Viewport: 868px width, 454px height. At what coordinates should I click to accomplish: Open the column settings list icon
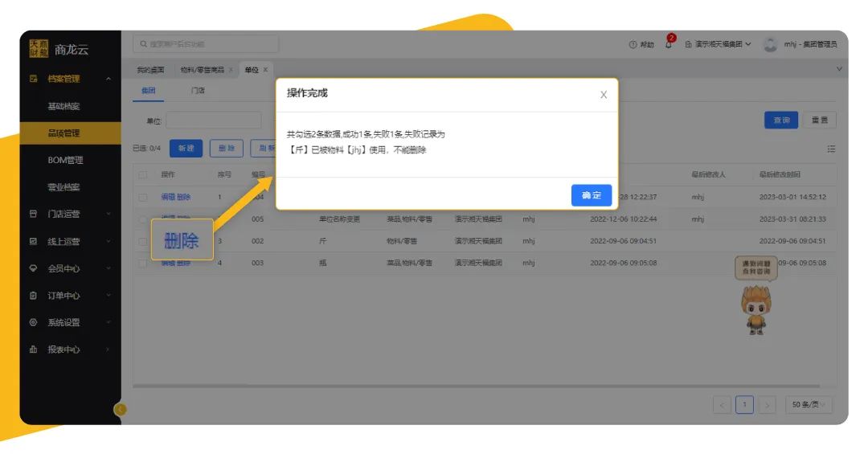pyautogui.click(x=831, y=149)
